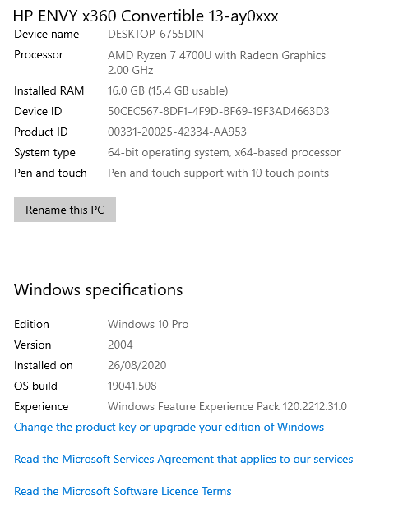Screen dimensions: 417x532
Task: Click the Windows specifications heading
Action: click(x=99, y=289)
